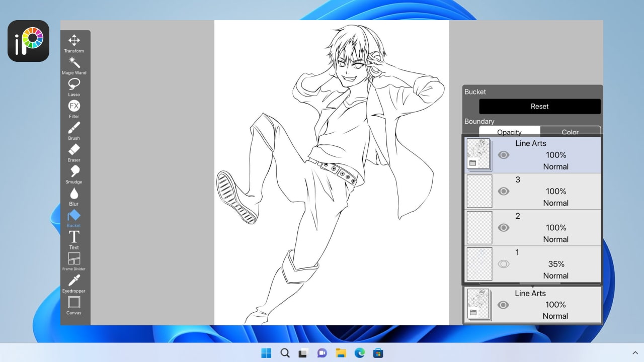The image size is (644, 362).
Task: Click the 35% opacity value of layer 1
Action: tap(556, 264)
